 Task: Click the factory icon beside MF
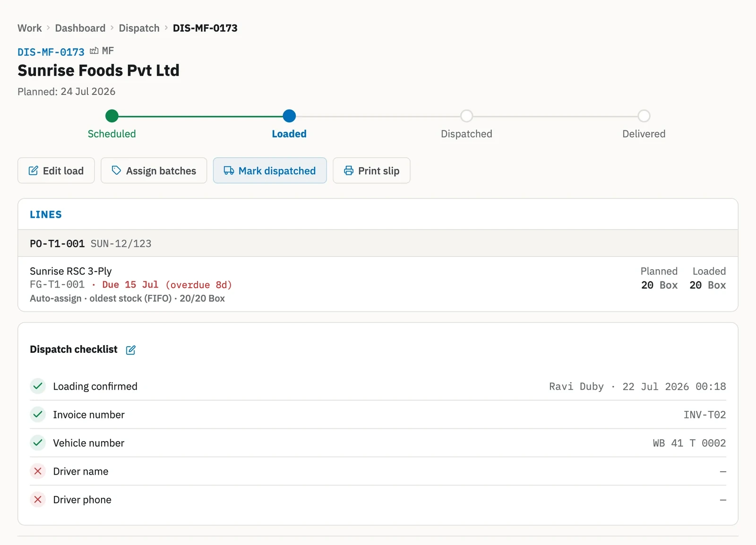tap(94, 51)
